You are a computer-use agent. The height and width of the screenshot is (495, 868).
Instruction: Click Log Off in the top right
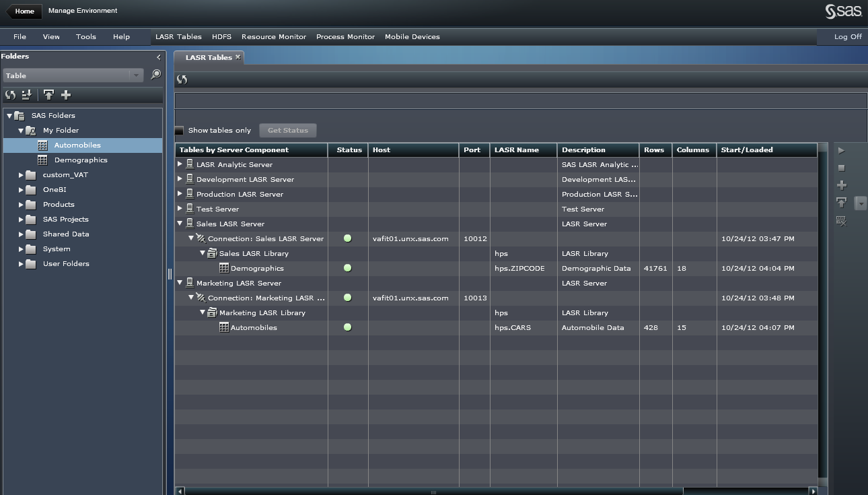pos(846,37)
